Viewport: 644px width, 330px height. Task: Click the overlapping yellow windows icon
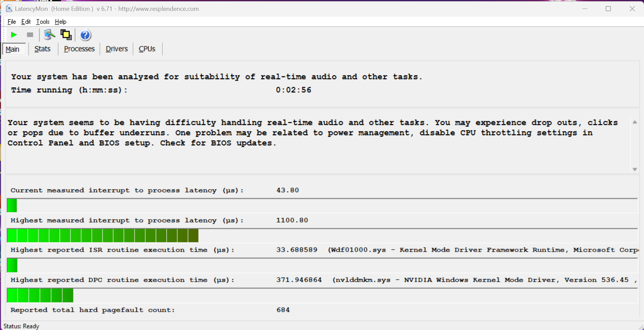pyautogui.click(x=66, y=35)
